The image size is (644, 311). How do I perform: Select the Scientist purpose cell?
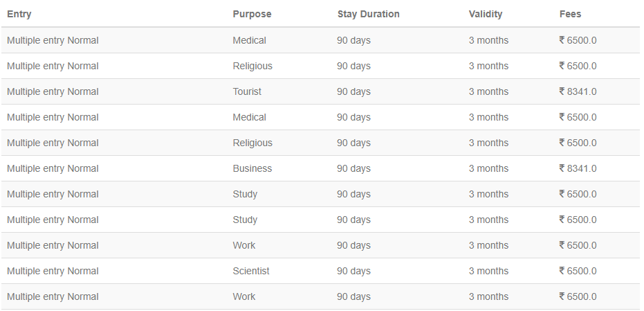[x=251, y=271]
